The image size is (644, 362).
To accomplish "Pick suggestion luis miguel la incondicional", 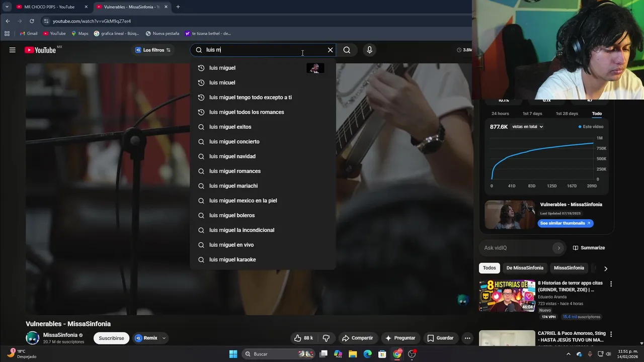I will tap(263, 230).
